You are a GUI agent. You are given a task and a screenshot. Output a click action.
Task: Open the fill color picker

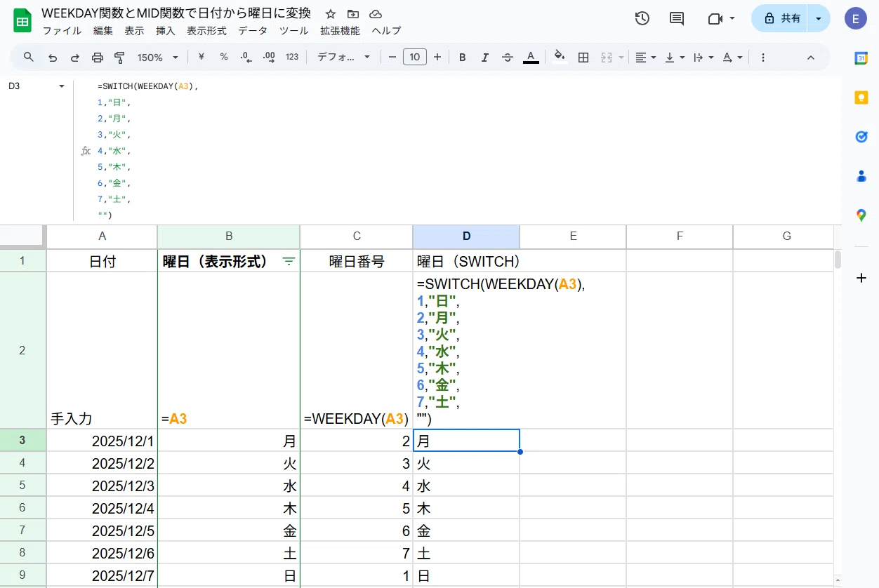point(560,58)
